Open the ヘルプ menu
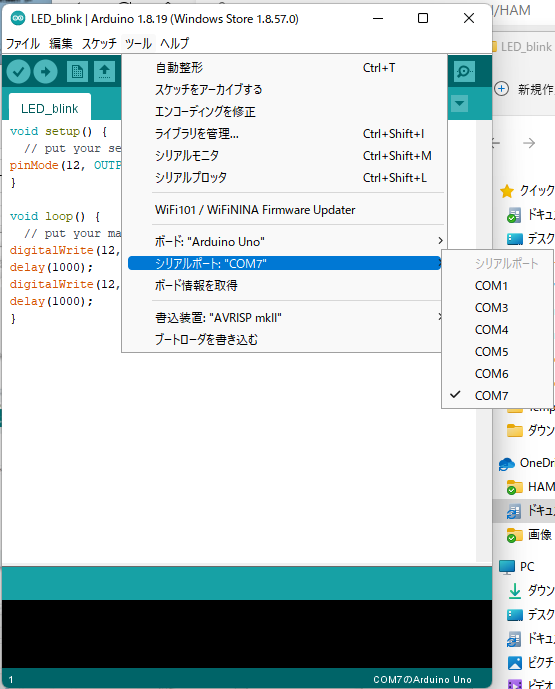 click(x=174, y=43)
